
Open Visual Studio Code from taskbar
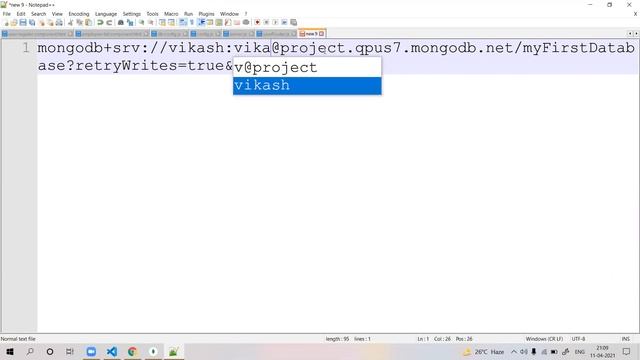[112, 351]
